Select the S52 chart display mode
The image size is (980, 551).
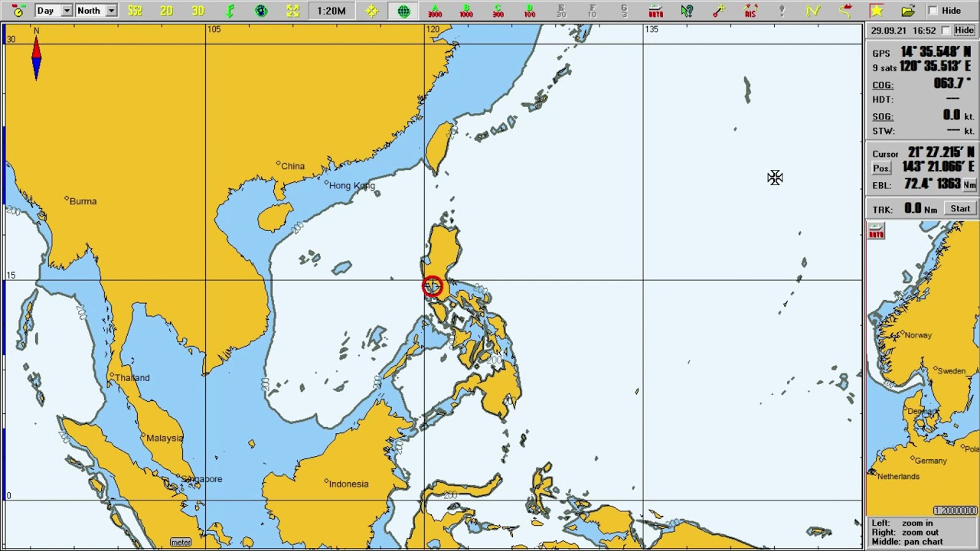(135, 11)
